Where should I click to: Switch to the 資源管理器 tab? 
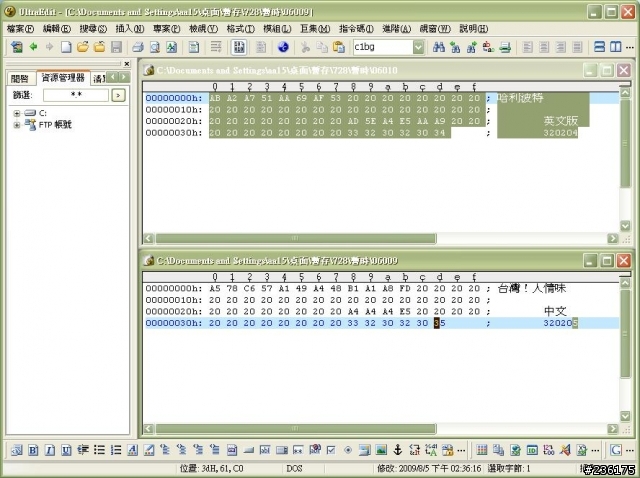pyautogui.click(x=63, y=78)
